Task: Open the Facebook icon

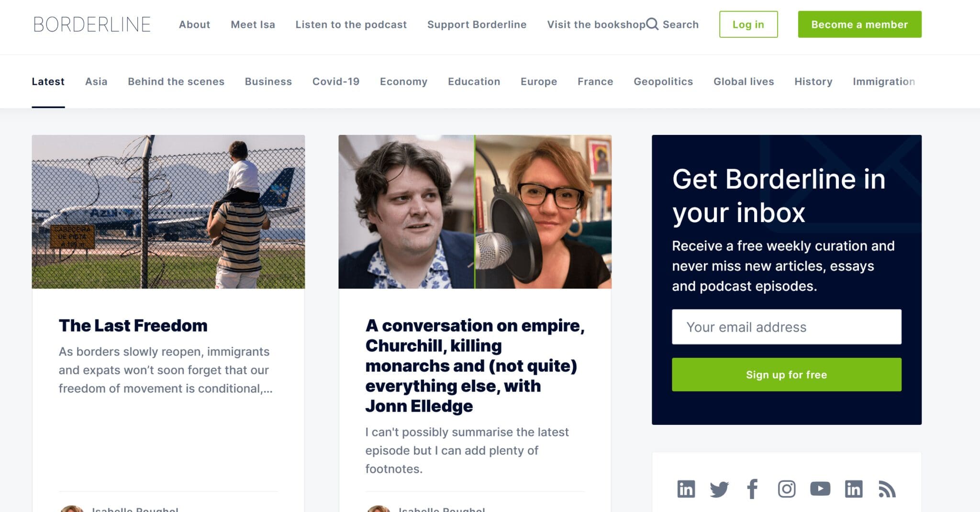Action: point(753,489)
